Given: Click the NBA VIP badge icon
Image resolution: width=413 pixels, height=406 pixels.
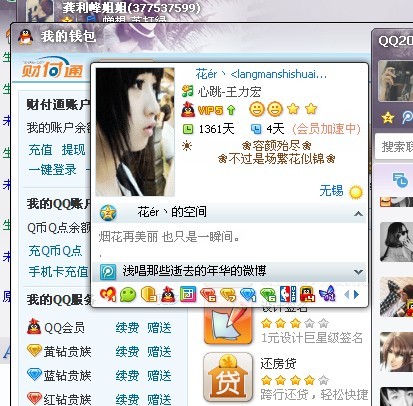Looking at the screenshot, I should click(x=288, y=294).
